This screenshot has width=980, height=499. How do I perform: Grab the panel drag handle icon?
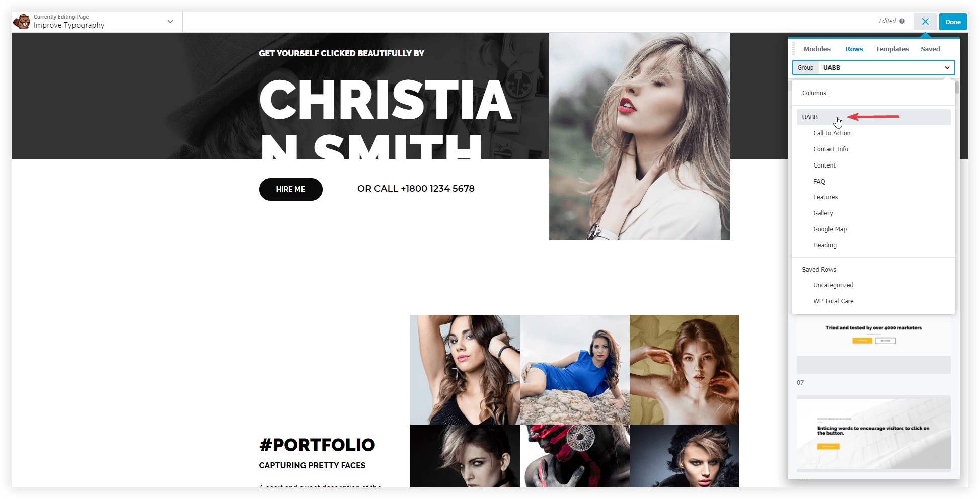[794, 49]
